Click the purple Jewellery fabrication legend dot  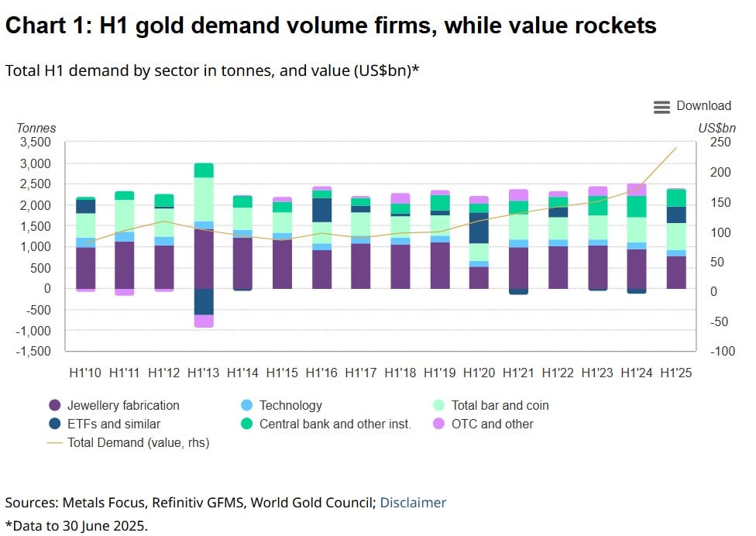coord(55,405)
